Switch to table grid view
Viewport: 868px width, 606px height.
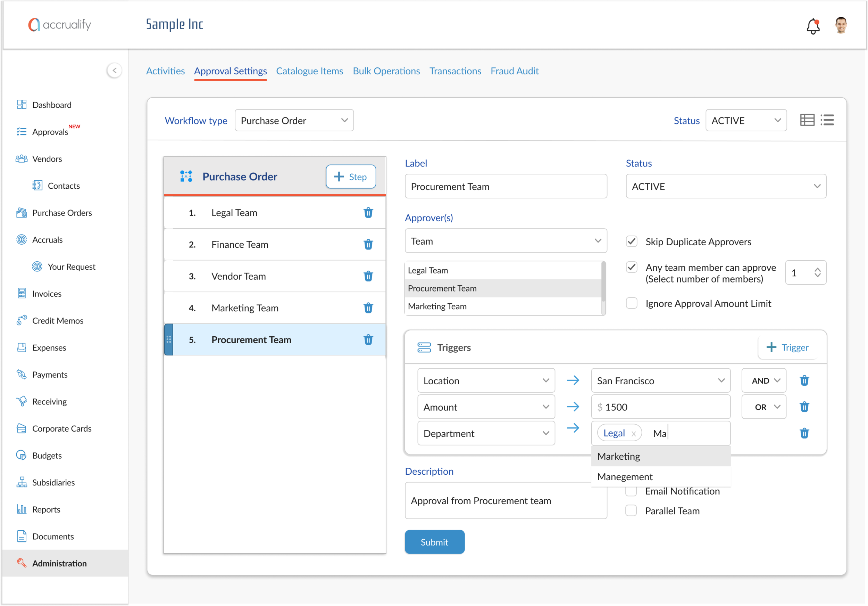point(807,120)
